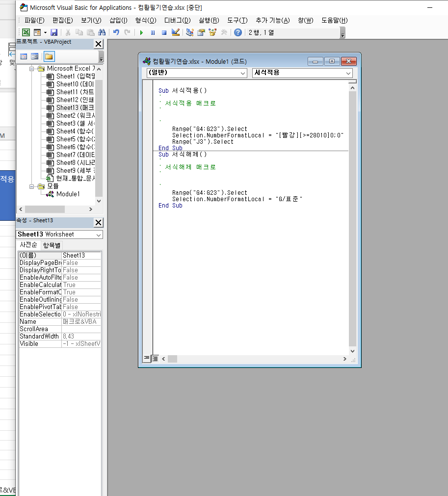
Task: Open the 삽입(I) menu
Action: point(118,21)
